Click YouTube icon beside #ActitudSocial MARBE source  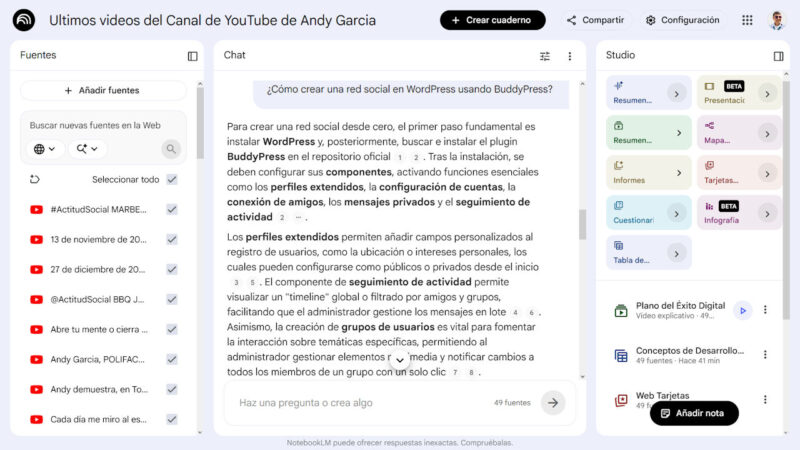click(36, 210)
